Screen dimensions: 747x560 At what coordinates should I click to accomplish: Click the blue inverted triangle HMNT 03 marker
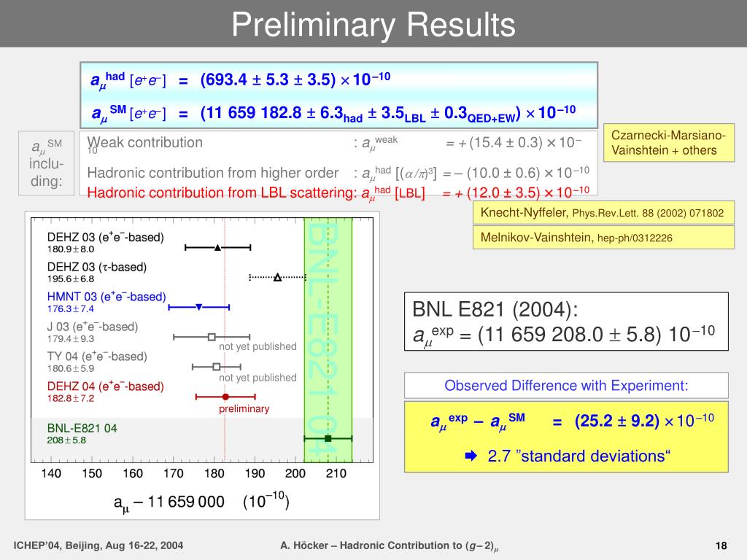[199, 307]
